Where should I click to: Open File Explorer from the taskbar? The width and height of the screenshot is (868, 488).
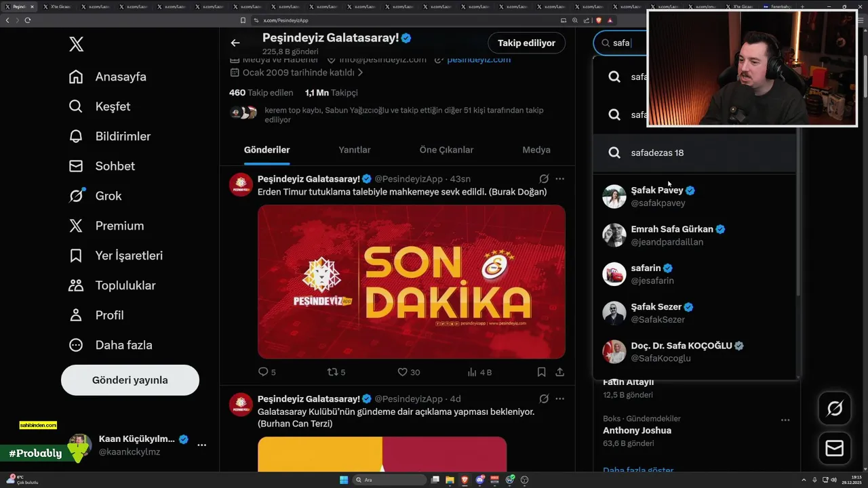tap(450, 480)
